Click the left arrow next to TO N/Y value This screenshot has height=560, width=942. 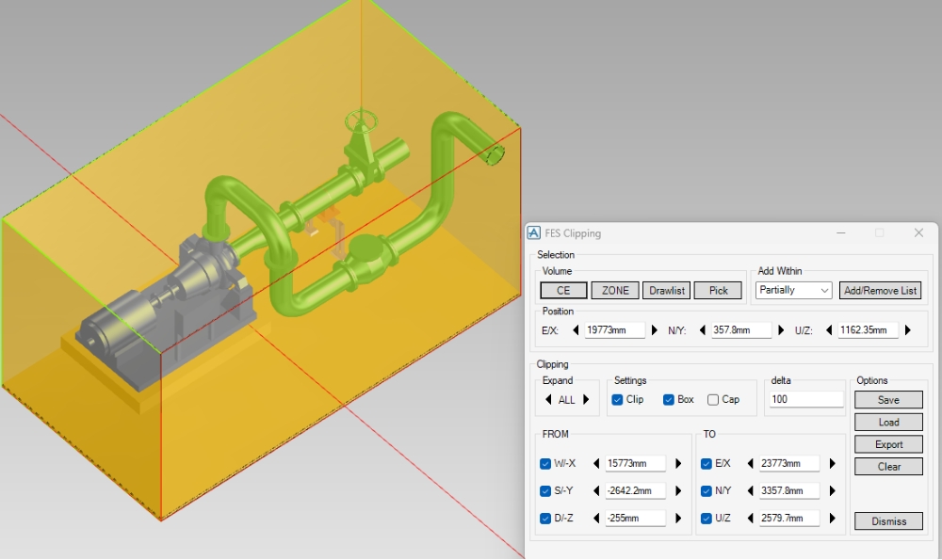(x=751, y=491)
